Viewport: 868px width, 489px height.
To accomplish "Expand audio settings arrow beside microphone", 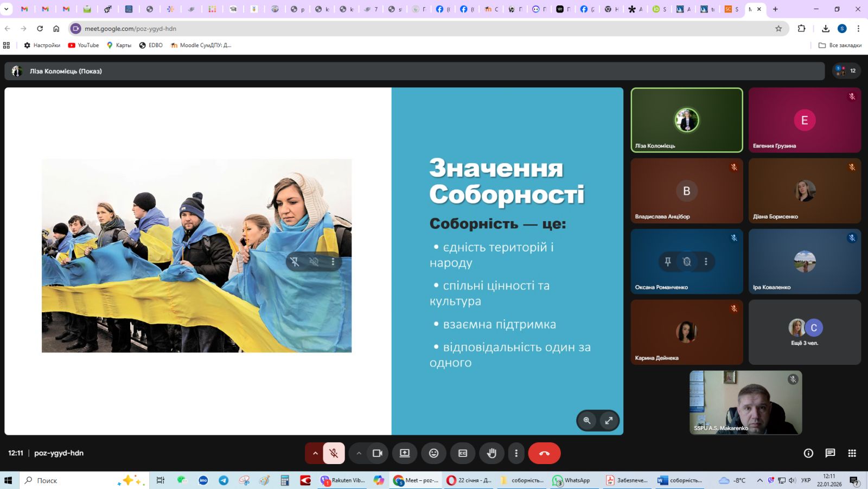I will 315,453.
